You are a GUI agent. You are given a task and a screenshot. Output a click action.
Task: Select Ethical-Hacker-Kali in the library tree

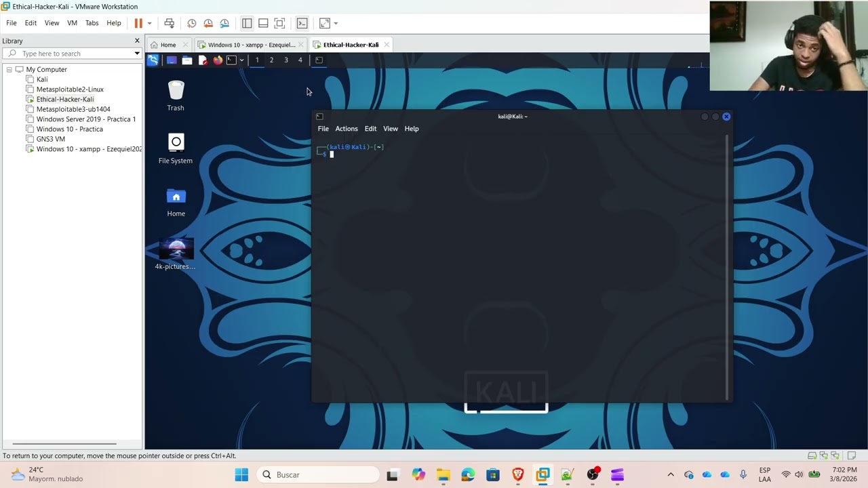pyautogui.click(x=65, y=99)
